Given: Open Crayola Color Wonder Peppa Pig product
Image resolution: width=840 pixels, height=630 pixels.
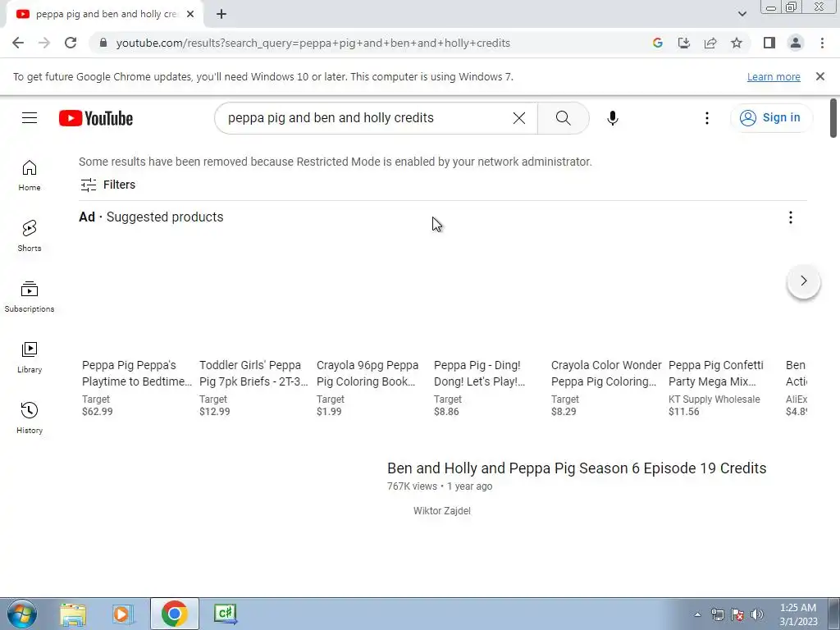Looking at the screenshot, I should (606, 373).
